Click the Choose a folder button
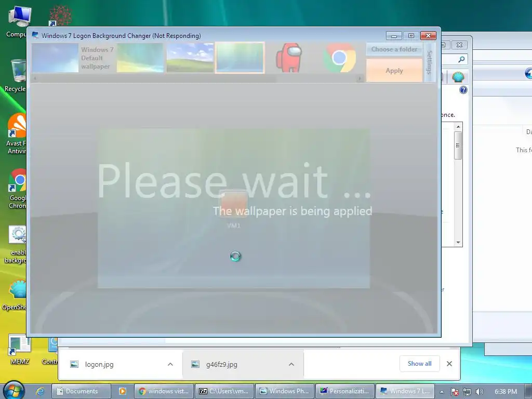 click(394, 49)
